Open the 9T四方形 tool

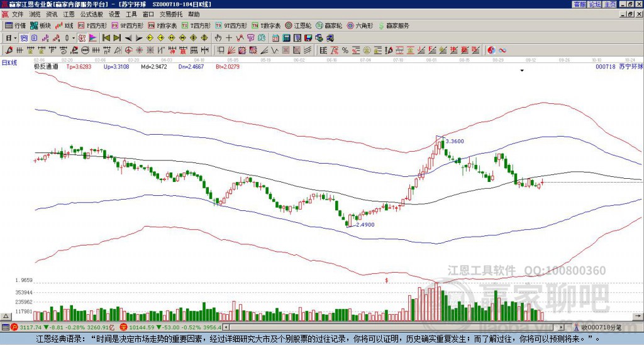[231, 25]
